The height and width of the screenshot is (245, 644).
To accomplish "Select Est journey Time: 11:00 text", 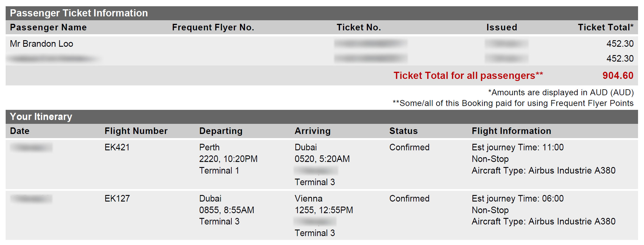I will click(x=517, y=147).
